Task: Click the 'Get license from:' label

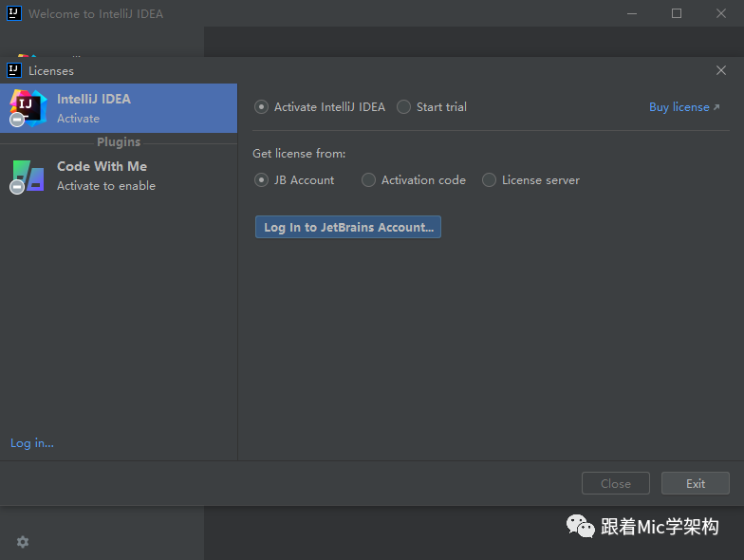Action: click(x=299, y=154)
